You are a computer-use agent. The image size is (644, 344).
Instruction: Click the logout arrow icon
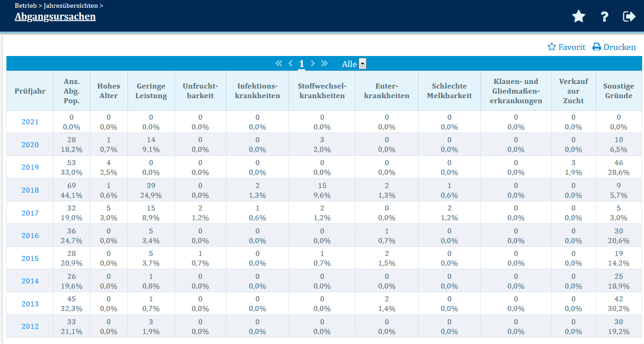pyautogui.click(x=629, y=17)
